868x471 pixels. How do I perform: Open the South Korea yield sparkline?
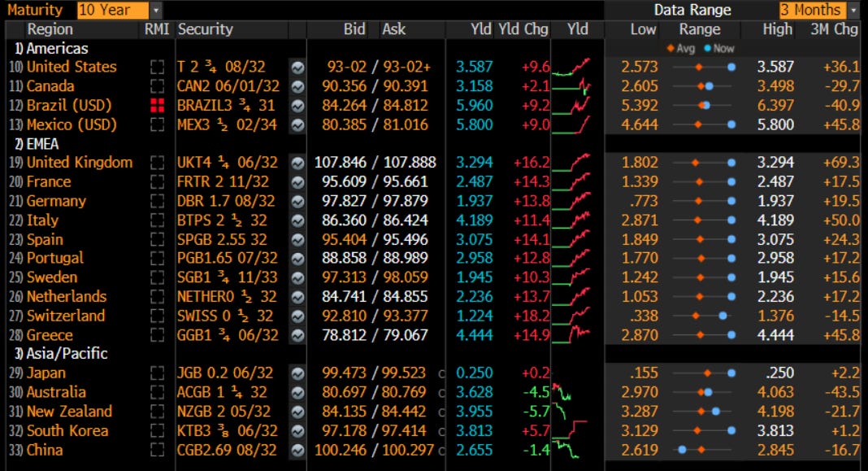570,430
